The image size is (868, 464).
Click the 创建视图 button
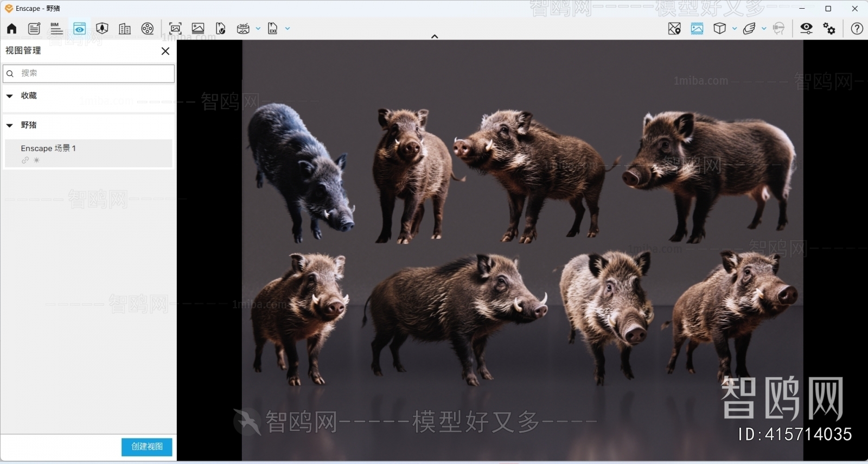[147, 447]
